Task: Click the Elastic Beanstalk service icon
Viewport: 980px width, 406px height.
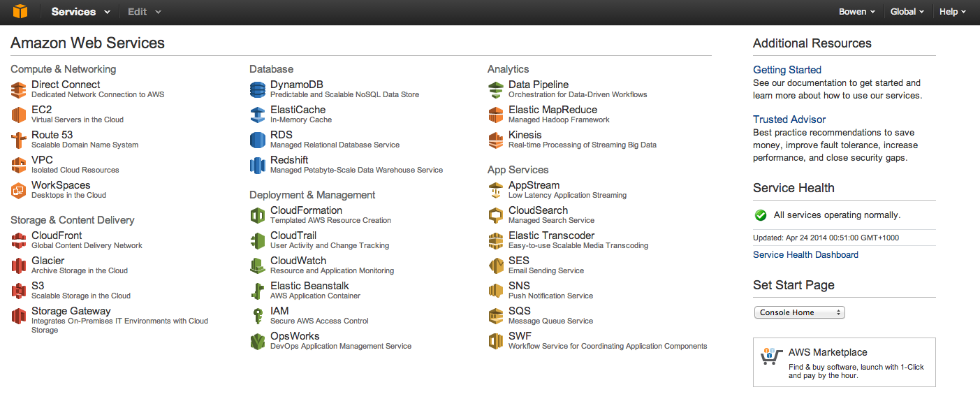Action: pos(258,291)
